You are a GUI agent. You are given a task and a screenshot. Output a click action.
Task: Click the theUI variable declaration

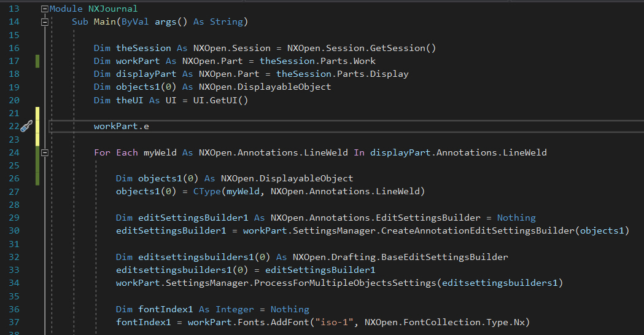click(130, 100)
